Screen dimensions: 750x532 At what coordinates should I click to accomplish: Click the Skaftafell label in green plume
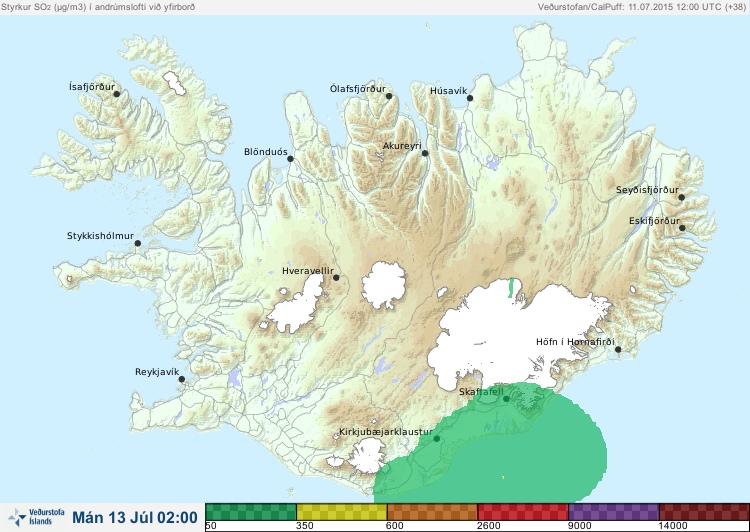point(481,392)
